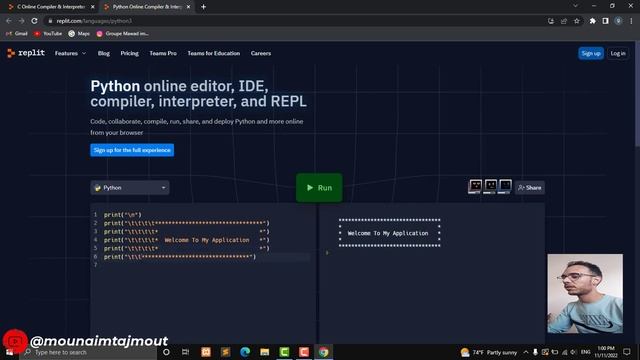Image resolution: width=640 pixels, height=360 pixels.
Task: Click the Welcome To My Application console output
Action: 388,233
